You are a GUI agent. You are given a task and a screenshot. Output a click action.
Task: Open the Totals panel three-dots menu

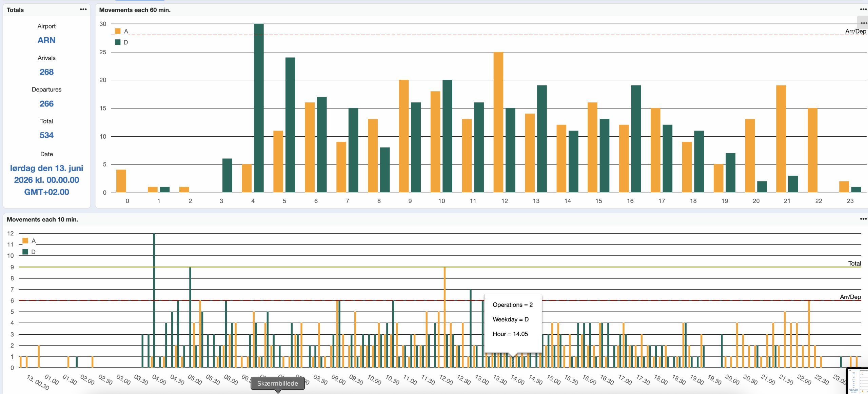point(83,9)
